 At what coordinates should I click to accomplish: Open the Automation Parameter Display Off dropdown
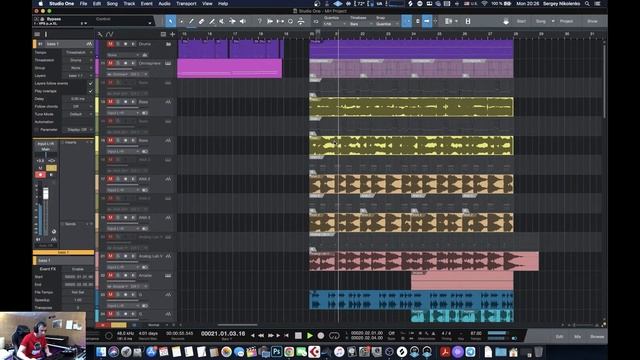pyautogui.click(x=78, y=130)
